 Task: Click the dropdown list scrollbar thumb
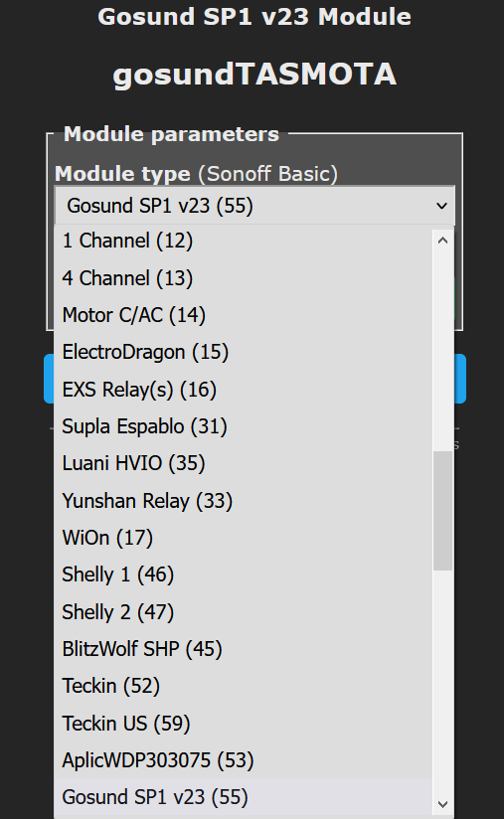443,511
